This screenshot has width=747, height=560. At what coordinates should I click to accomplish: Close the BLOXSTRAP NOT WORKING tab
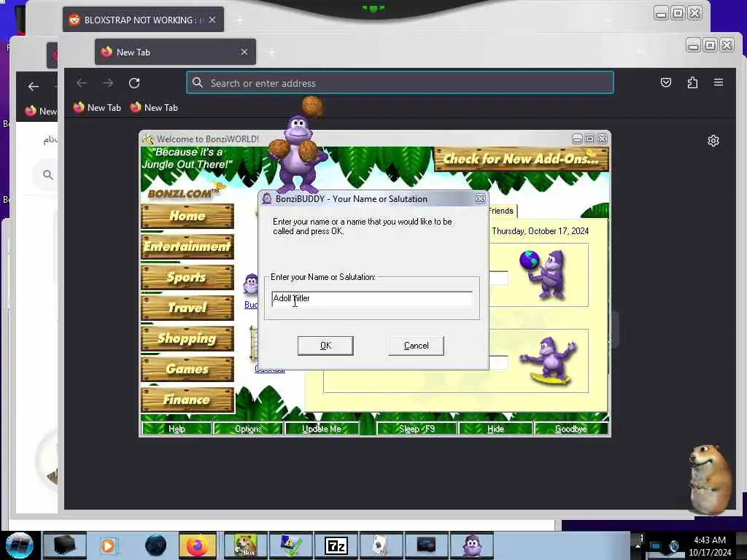click(212, 20)
